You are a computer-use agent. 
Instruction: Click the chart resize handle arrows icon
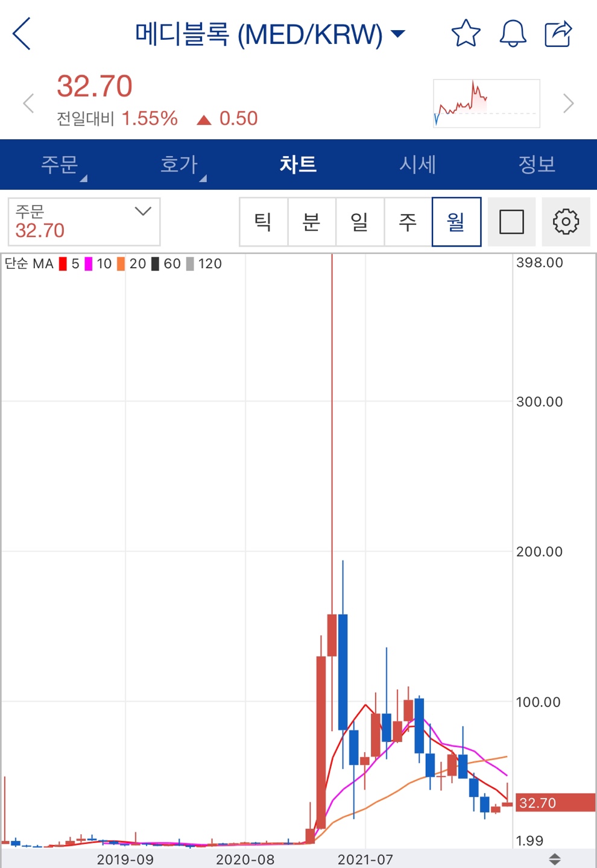(555, 859)
